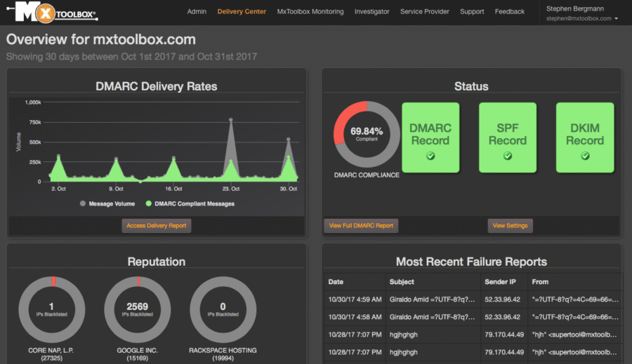Click the RACKSPACE HOSTING blacklist ring
The width and height of the screenshot is (632, 364).
(223, 309)
